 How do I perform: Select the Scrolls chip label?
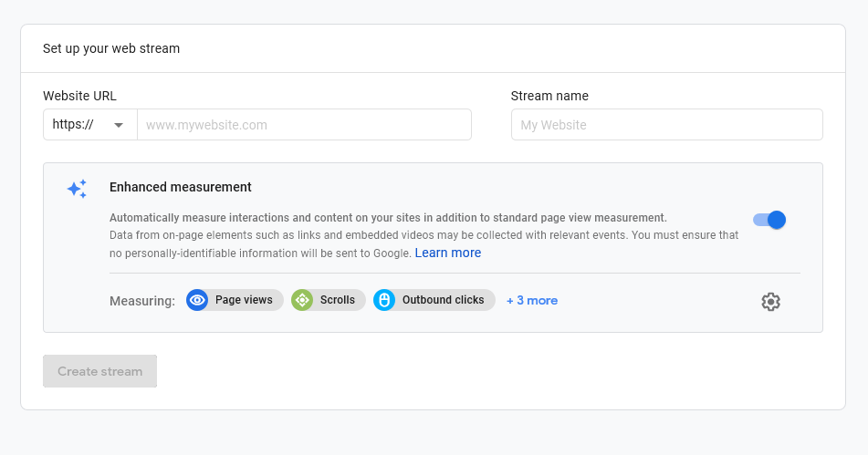click(337, 300)
